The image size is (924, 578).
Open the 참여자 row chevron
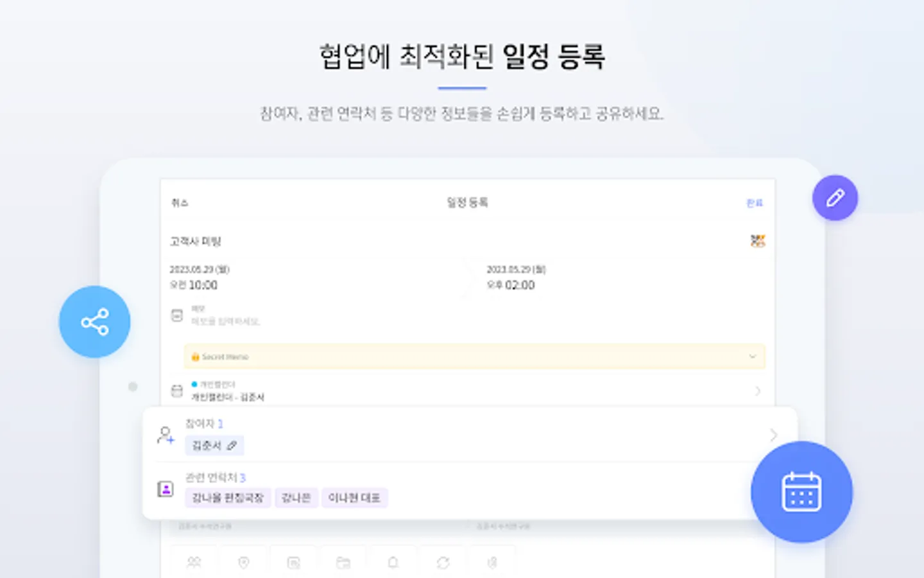tap(774, 435)
